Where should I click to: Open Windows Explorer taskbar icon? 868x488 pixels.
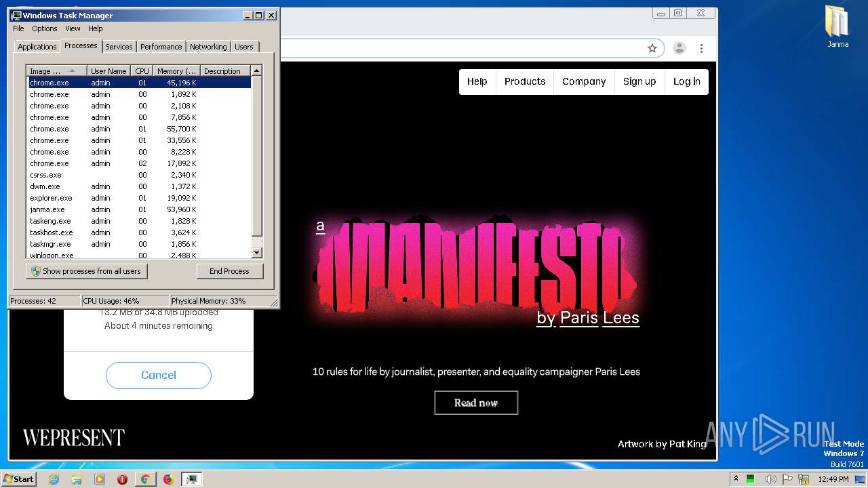click(77, 479)
